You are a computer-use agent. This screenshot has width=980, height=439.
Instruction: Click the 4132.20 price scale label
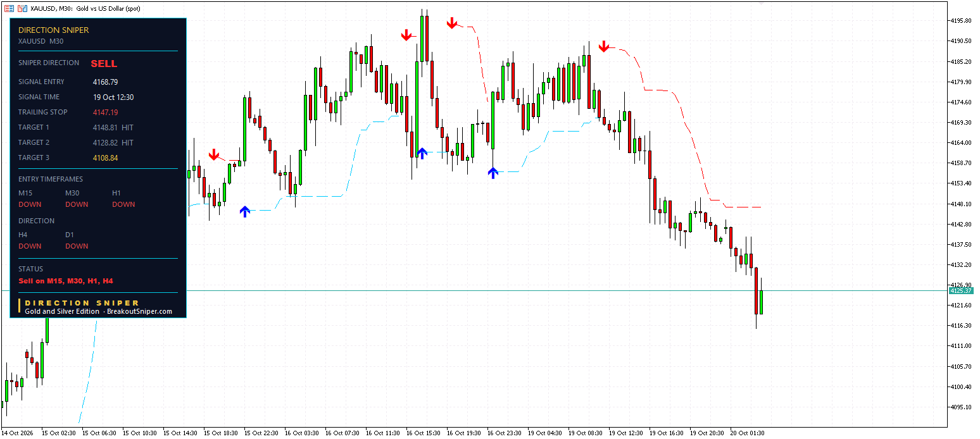[960, 264]
